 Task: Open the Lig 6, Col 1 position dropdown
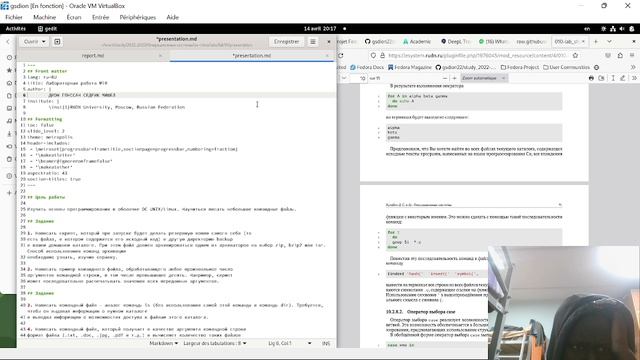click(289, 343)
